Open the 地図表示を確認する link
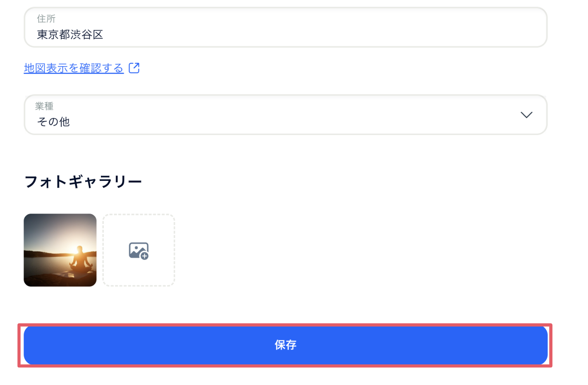 74,68
